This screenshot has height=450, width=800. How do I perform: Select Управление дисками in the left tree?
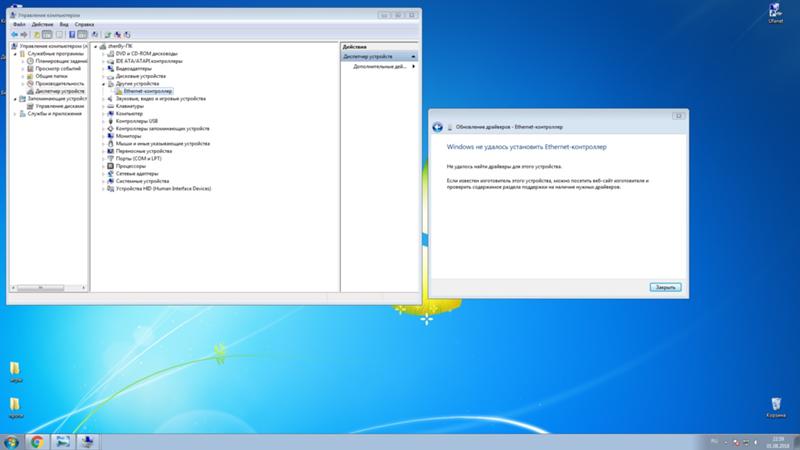coord(60,106)
